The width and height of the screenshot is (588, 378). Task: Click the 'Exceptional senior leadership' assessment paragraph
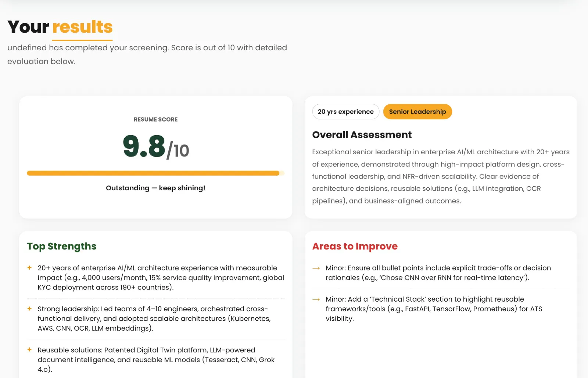point(441,176)
